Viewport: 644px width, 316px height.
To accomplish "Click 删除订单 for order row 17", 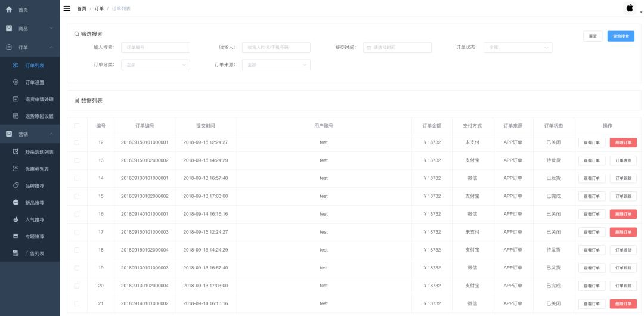I will [623, 232].
